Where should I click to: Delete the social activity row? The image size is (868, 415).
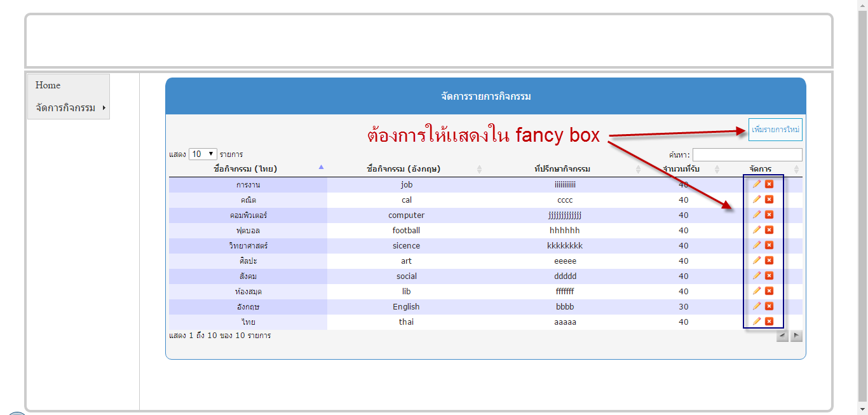(769, 276)
